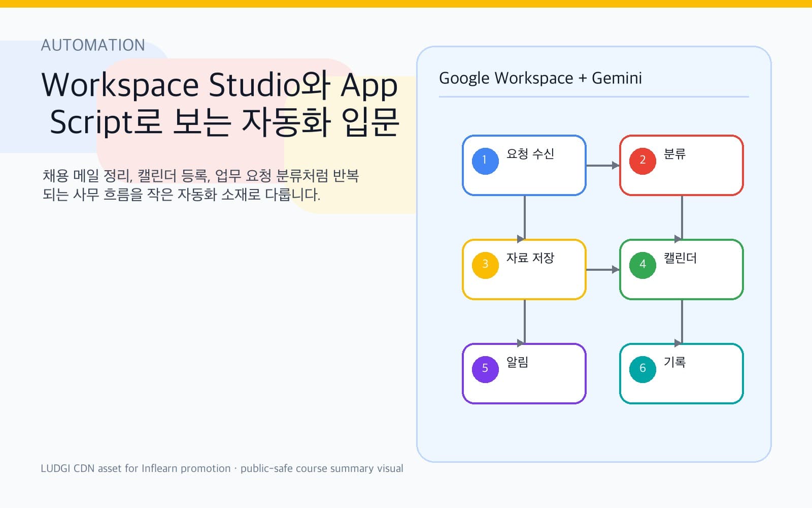Click the red number 2 circle
The width and height of the screenshot is (812, 508).
point(642,161)
